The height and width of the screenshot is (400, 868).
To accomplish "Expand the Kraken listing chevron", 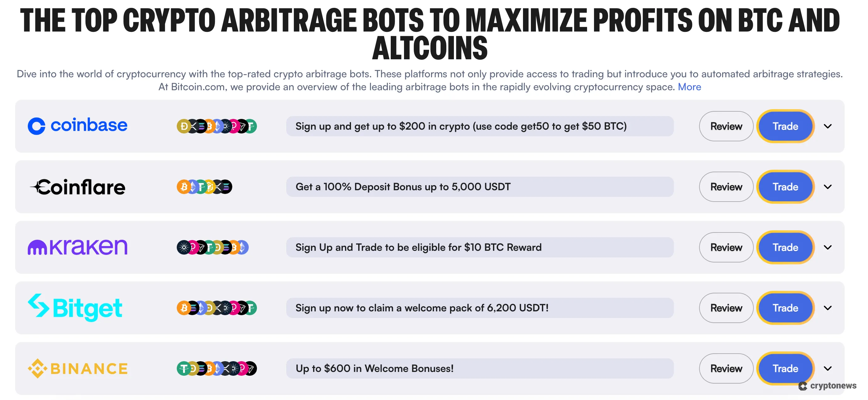I will coord(828,247).
